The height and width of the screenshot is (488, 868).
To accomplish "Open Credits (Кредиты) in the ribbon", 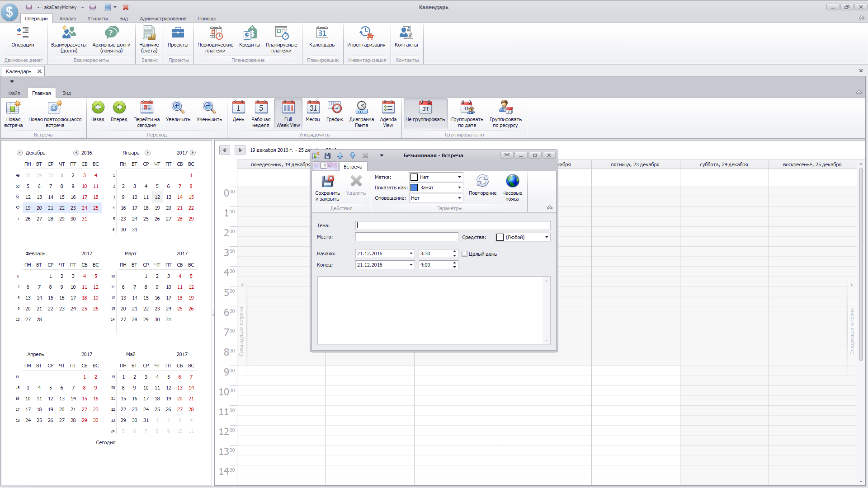I will coord(250,34).
